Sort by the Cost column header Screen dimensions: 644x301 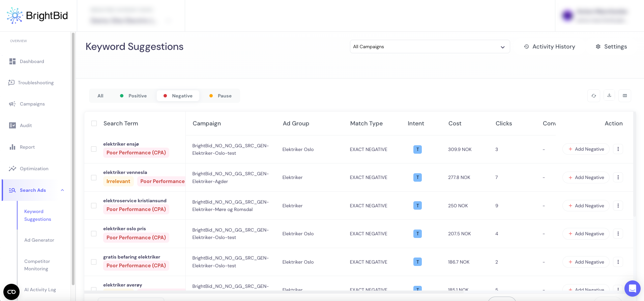[455, 123]
